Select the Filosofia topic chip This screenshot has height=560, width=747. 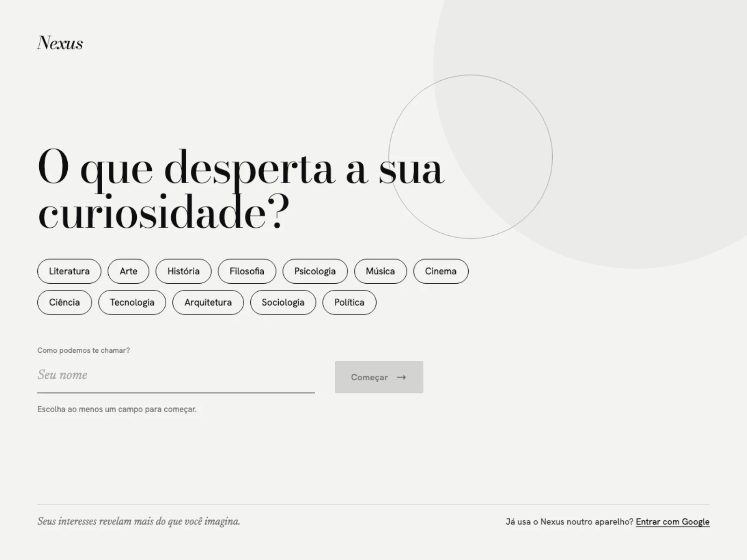pyautogui.click(x=247, y=271)
